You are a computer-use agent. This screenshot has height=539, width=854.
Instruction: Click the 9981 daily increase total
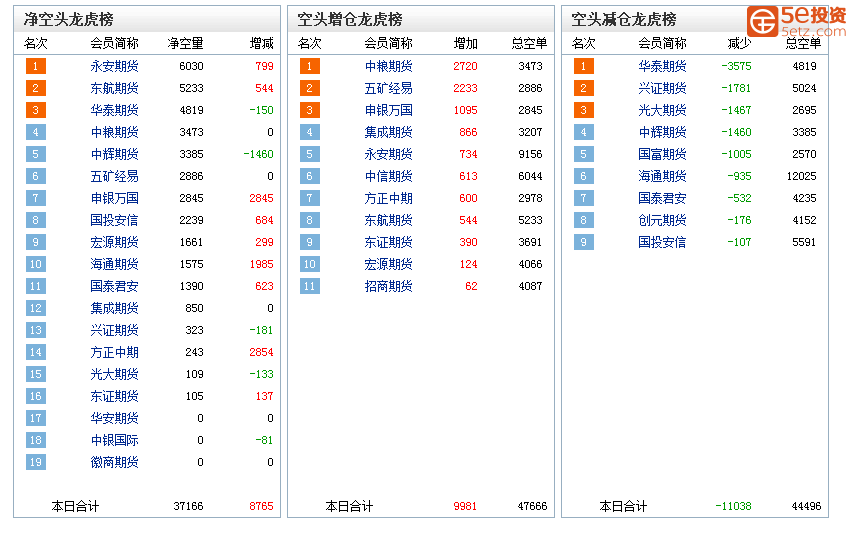(x=465, y=506)
